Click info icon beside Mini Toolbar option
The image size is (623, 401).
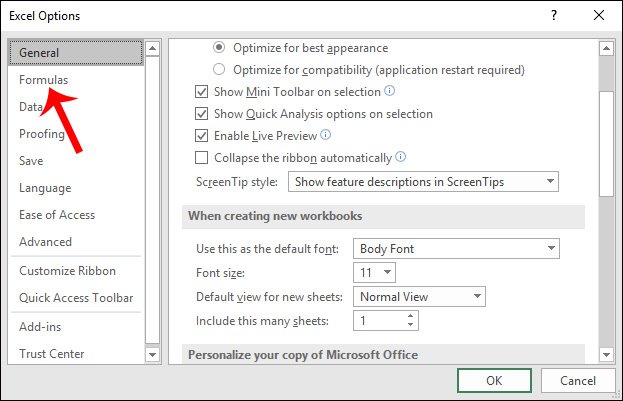pyautogui.click(x=390, y=91)
